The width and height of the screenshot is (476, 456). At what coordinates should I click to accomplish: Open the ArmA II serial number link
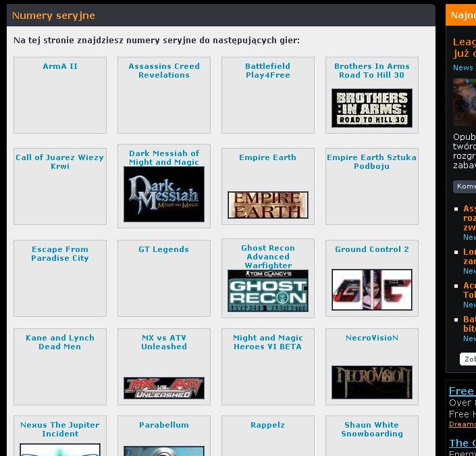60,66
